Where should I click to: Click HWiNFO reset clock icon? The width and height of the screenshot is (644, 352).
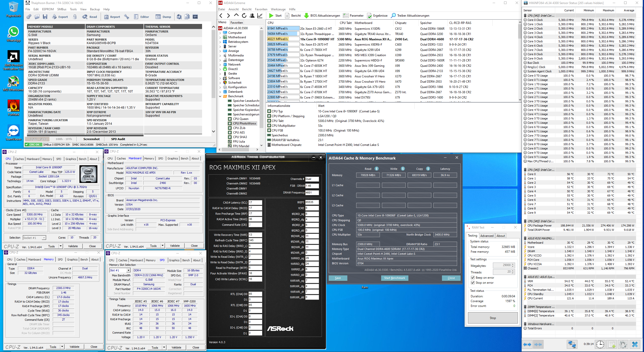(x=600, y=344)
